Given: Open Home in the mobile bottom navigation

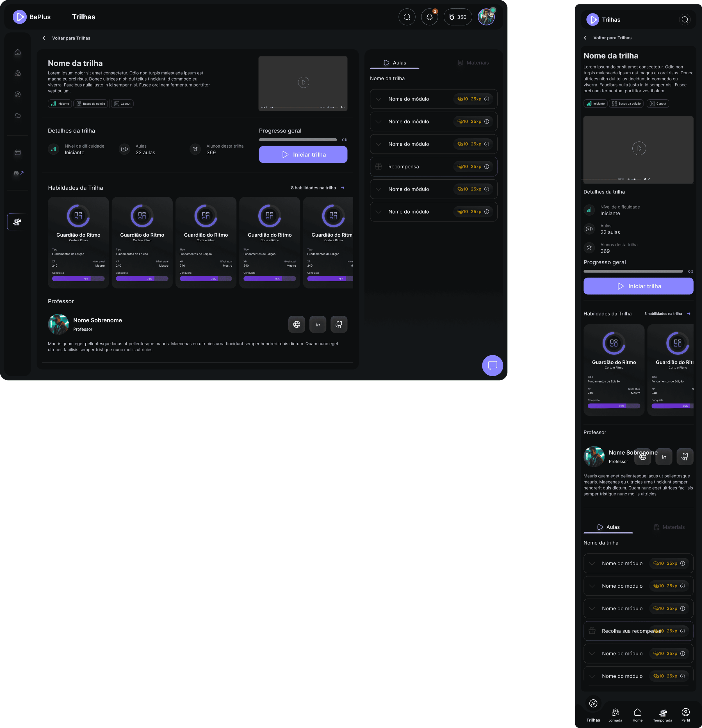Looking at the screenshot, I should [637, 715].
